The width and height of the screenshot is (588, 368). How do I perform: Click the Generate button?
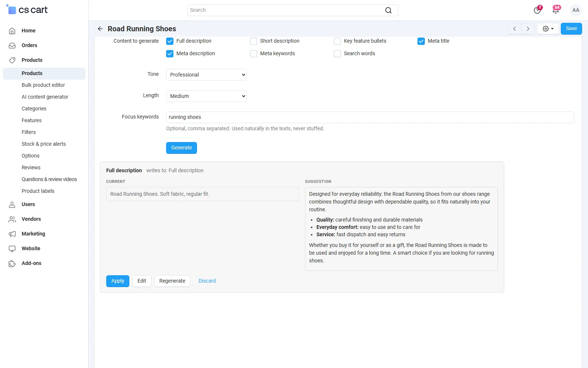pyautogui.click(x=182, y=148)
